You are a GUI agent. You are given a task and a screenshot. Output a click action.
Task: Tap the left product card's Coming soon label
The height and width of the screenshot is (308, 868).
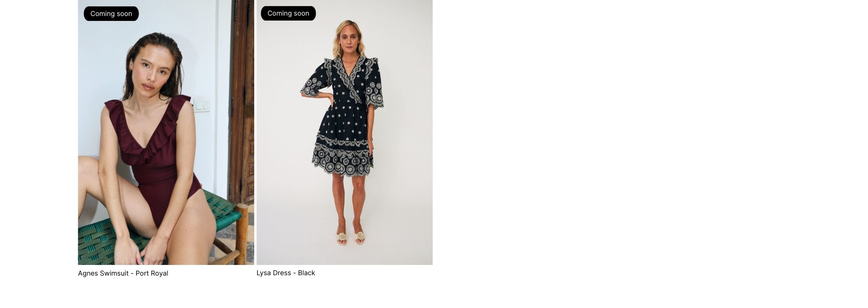point(111,14)
